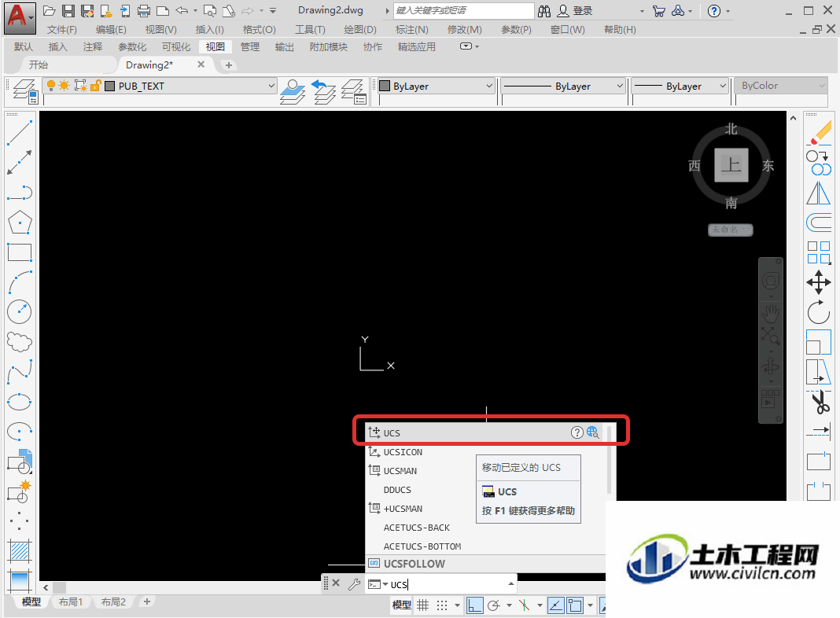The height and width of the screenshot is (618, 840).
Task: Click the Layer States manager icon
Action: click(354, 91)
